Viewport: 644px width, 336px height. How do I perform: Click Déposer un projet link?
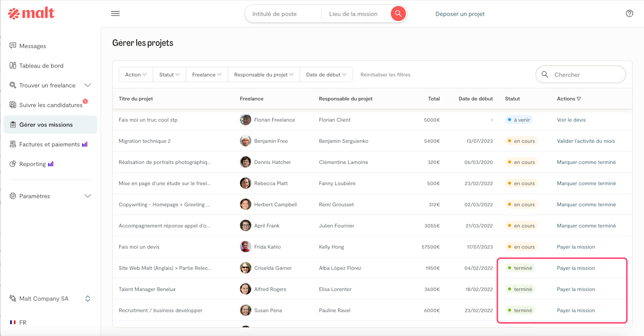(460, 14)
